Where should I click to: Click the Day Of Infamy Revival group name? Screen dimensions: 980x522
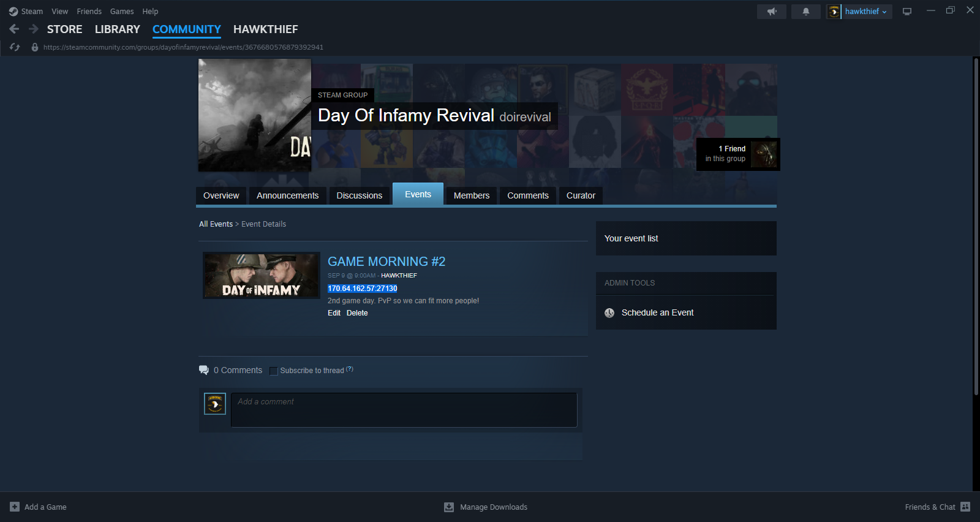point(406,115)
